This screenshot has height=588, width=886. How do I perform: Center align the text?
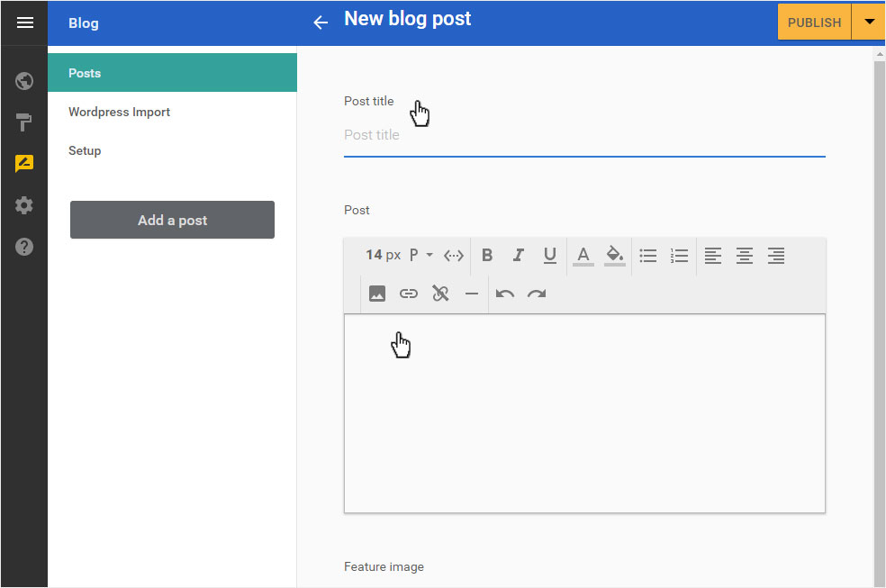pos(744,256)
